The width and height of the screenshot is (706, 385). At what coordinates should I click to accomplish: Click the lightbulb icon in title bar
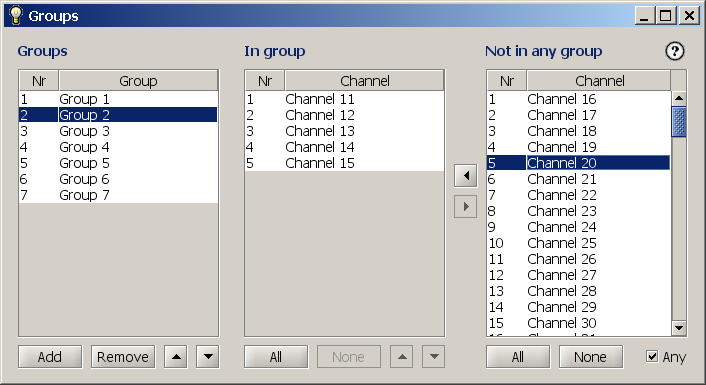(x=16, y=15)
